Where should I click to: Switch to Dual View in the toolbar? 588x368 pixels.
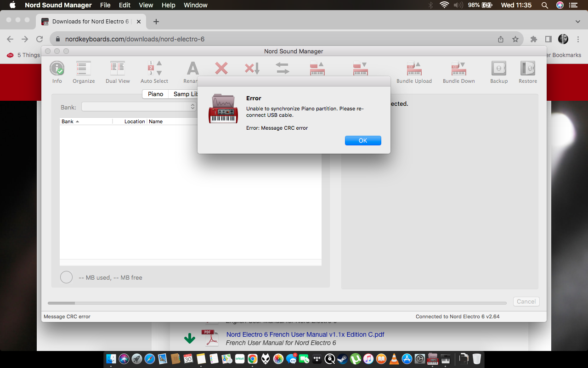118,72
